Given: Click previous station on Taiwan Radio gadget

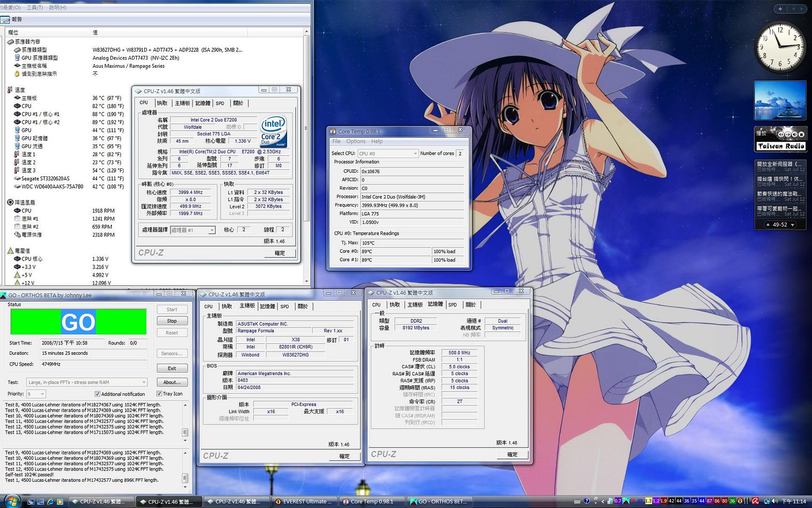Looking at the screenshot, I should point(781,135).
